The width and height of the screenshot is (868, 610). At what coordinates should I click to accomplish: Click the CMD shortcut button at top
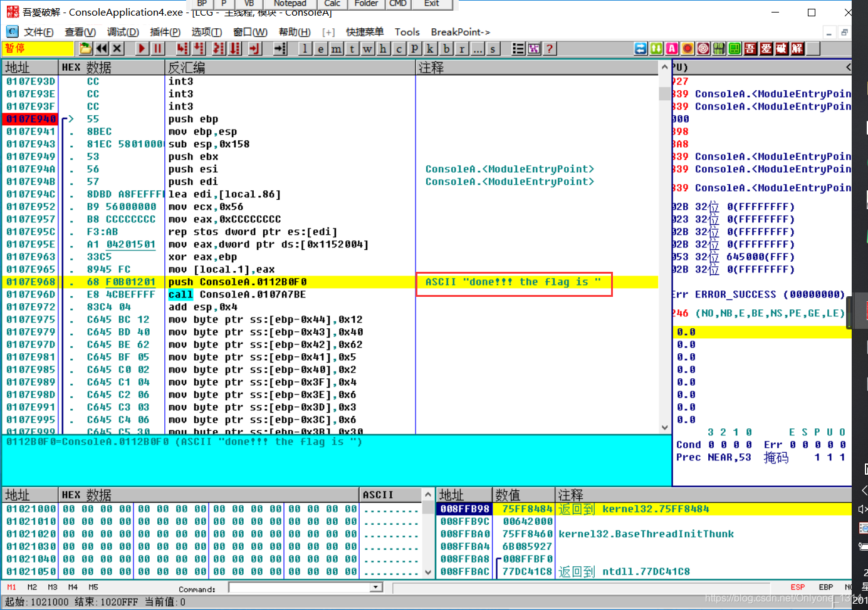[398, 4]
